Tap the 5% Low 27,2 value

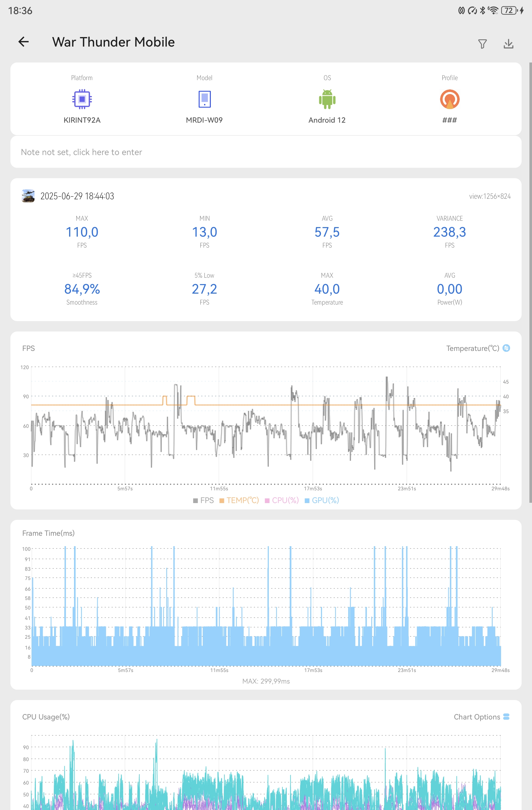pos(204,289)
